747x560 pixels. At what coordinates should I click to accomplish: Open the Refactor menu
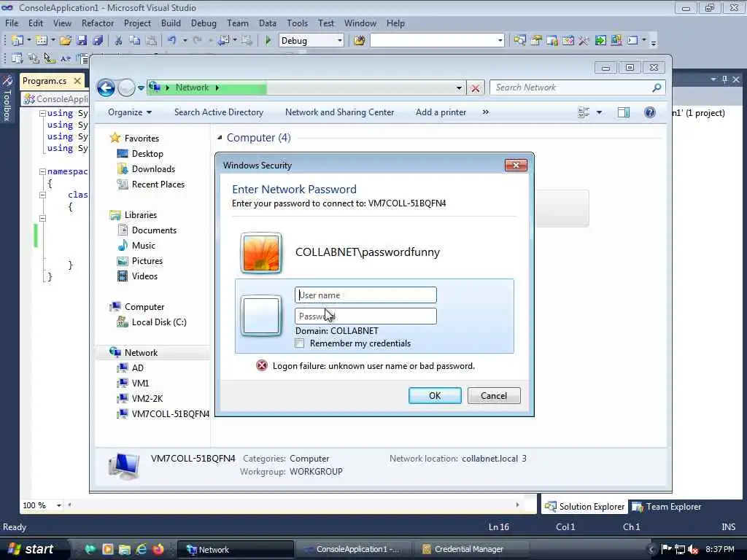pos(98,23)
